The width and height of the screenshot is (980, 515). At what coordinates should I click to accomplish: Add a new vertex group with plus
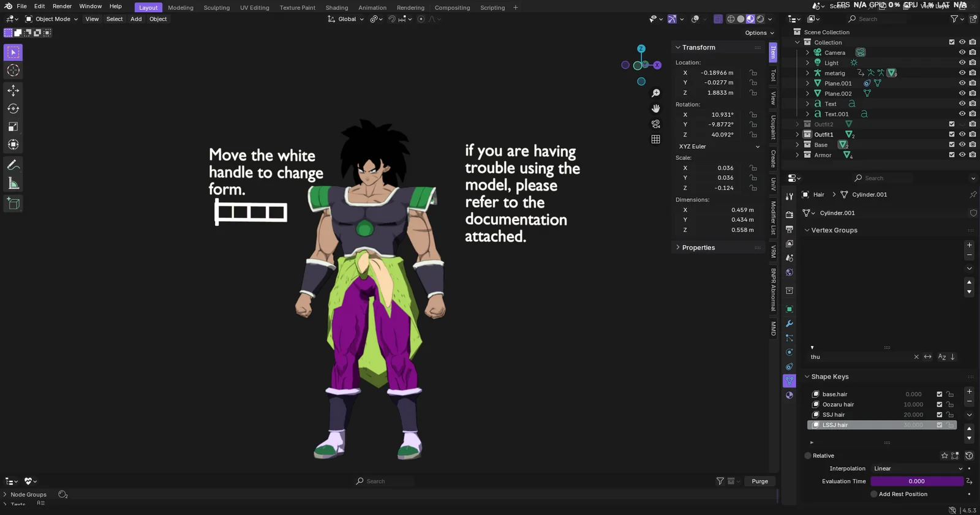coord(969,245)
